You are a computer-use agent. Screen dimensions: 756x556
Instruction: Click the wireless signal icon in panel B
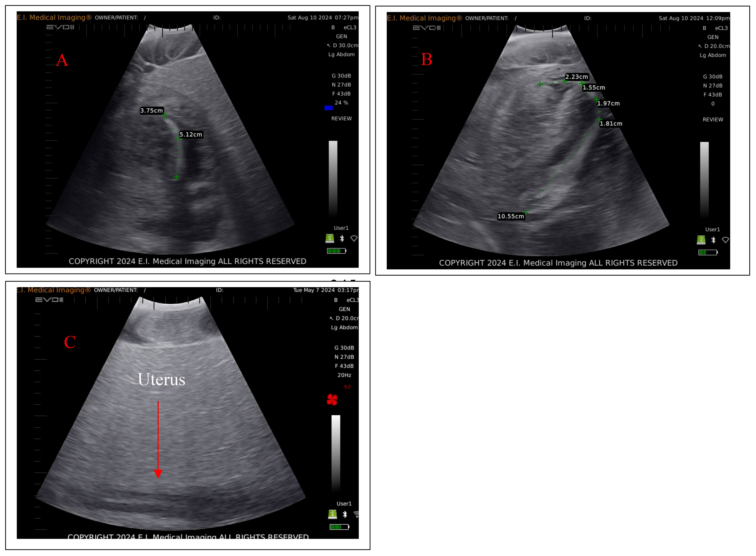(x=725, y=240)
